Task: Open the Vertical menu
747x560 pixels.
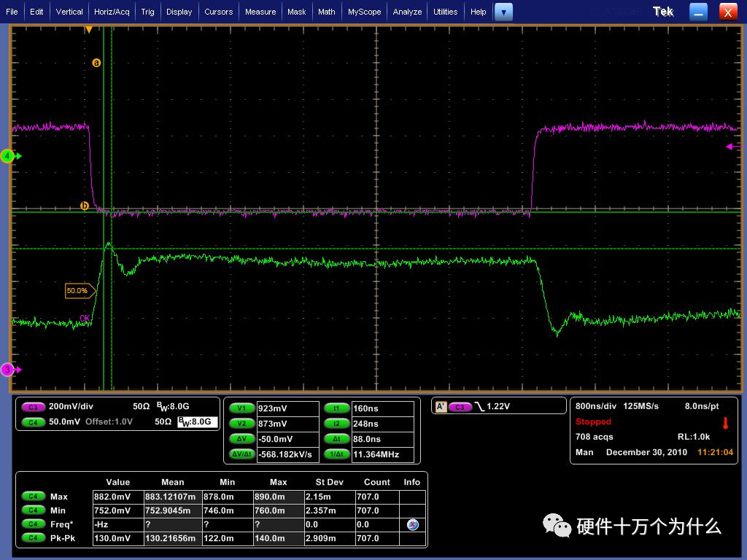Action: (x=69, y=12)
